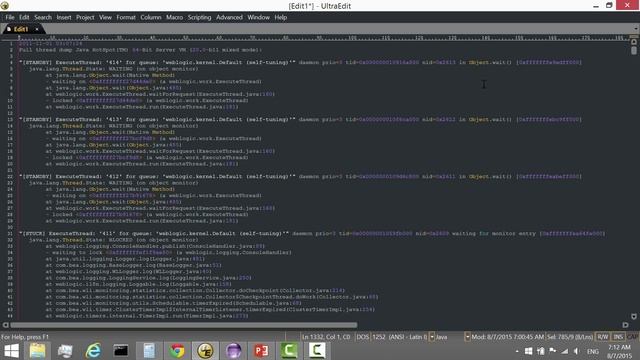Screen dimensions: 640x360
Task: Open PowerPoint from the taskbar
Action: click(261, 351)
